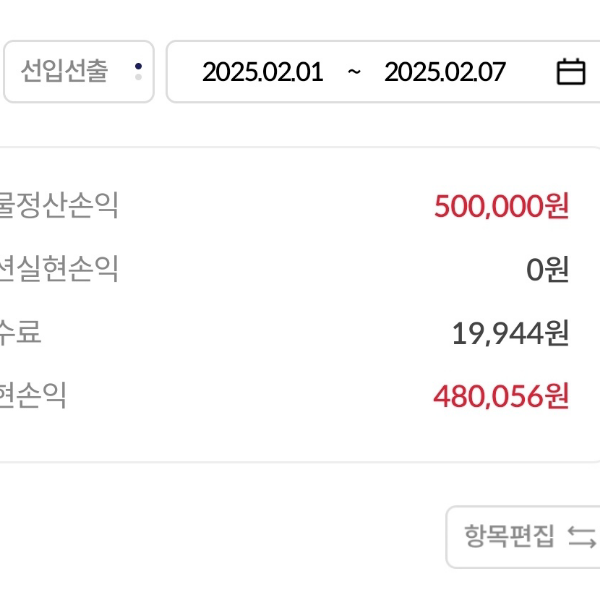Open the calendar date picker icon
600x600 pixels.
570,72
